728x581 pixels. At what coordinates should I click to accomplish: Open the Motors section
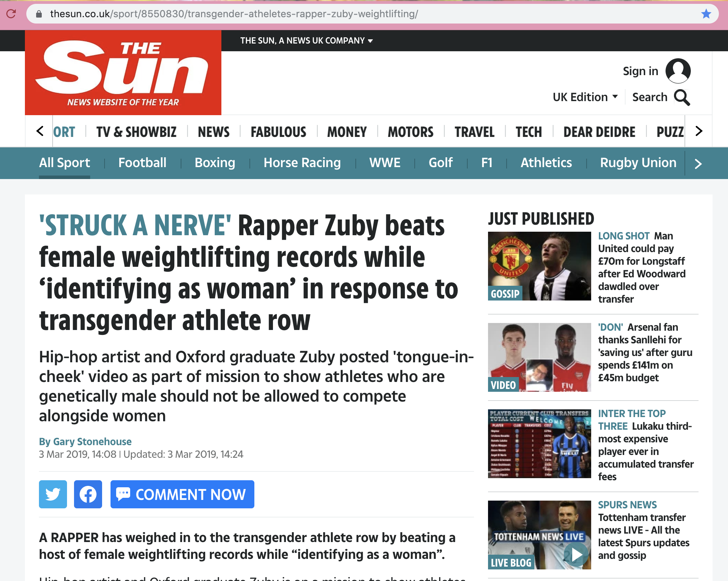(x=410, y=132)
